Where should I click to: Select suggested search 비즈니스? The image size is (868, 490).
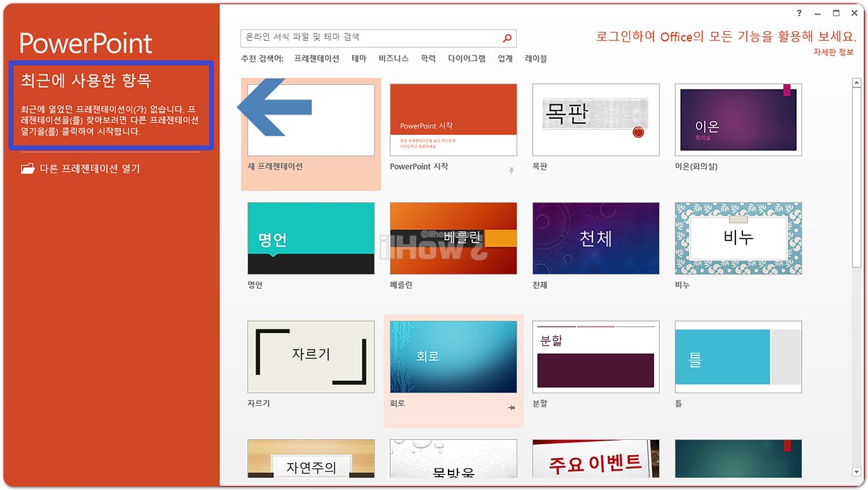[x=394, y=59]
